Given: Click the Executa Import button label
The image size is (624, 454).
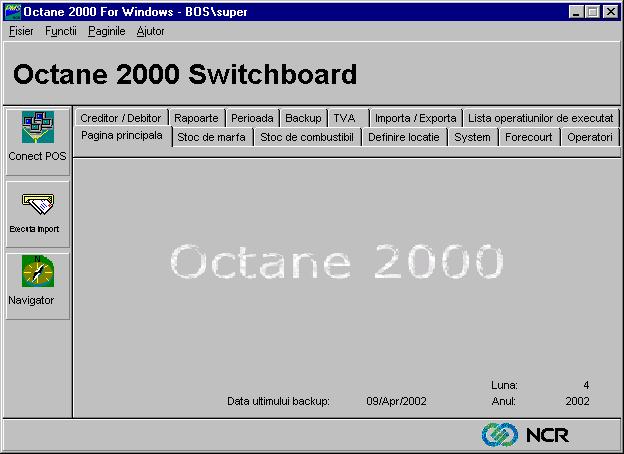Looking at the screenshot, I should pyautogui.click(x=34, y=229).
